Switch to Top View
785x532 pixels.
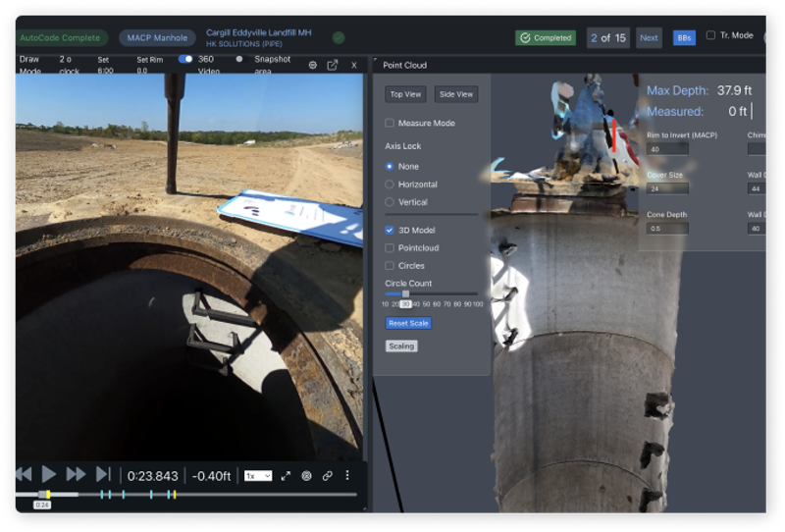coord(405,94)
